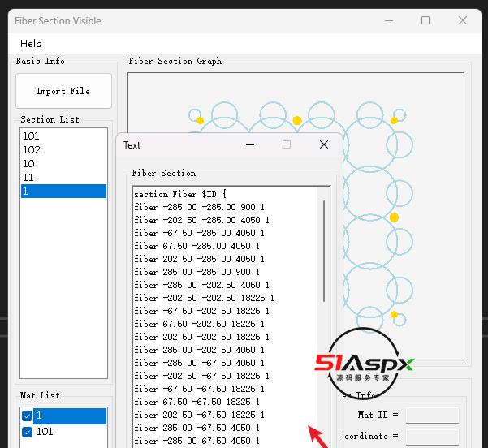Minimize the Text window
The image size is (488, 448).
pyautogui.click(x=250, y=145)
